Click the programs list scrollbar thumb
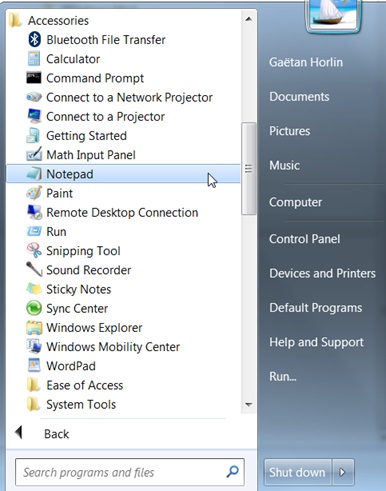 click(248, 168)
